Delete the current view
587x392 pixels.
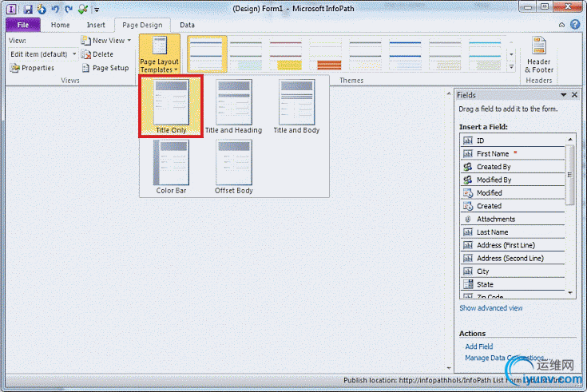point(97,54)
